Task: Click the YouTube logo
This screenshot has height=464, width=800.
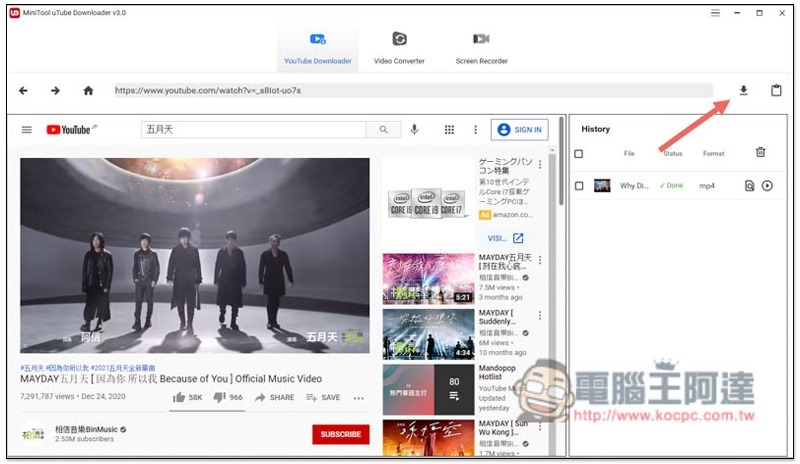Action: pyautogui.click(x=71, y=130)
